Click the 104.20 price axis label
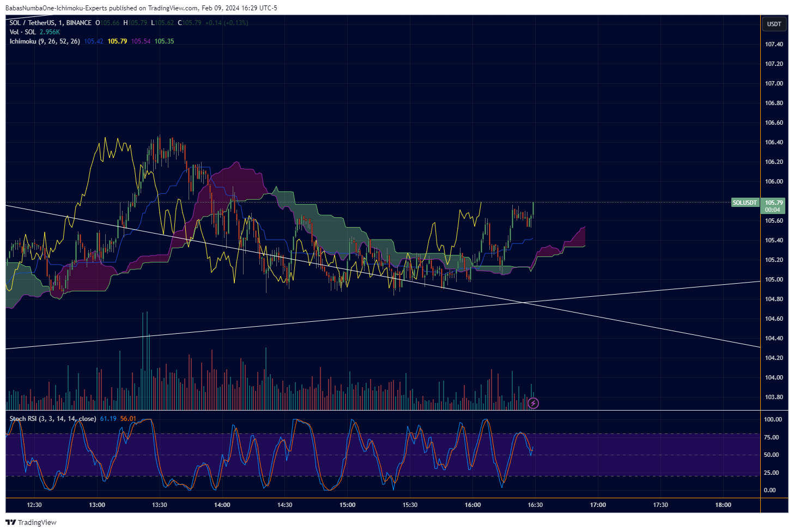 pos(774,358)
